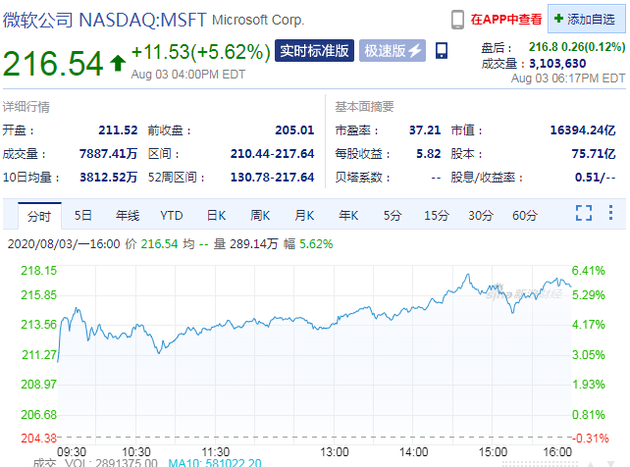The image size is (630, 467).
Task: Select the 分时 chart tab
Action: coord(39,216)
